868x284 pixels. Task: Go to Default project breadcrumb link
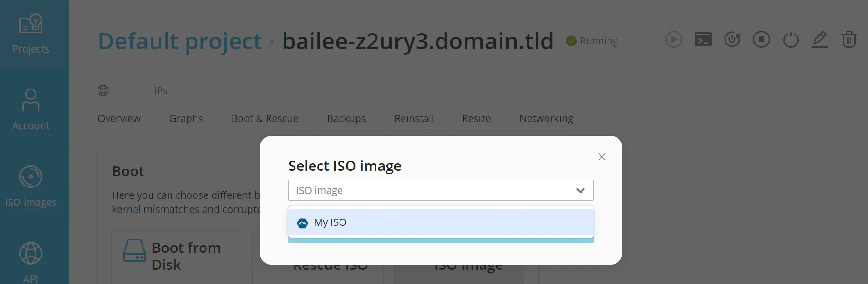tap(180, 41)
